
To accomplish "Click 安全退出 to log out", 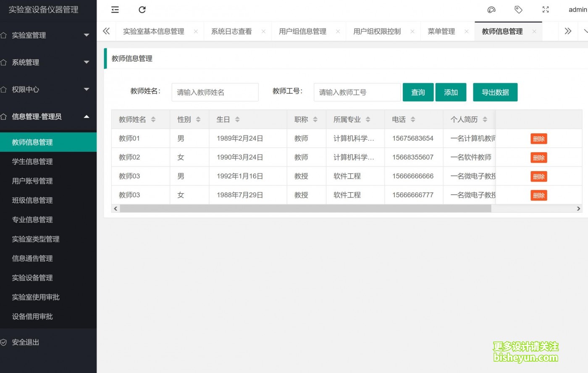I will click(48, 342).
